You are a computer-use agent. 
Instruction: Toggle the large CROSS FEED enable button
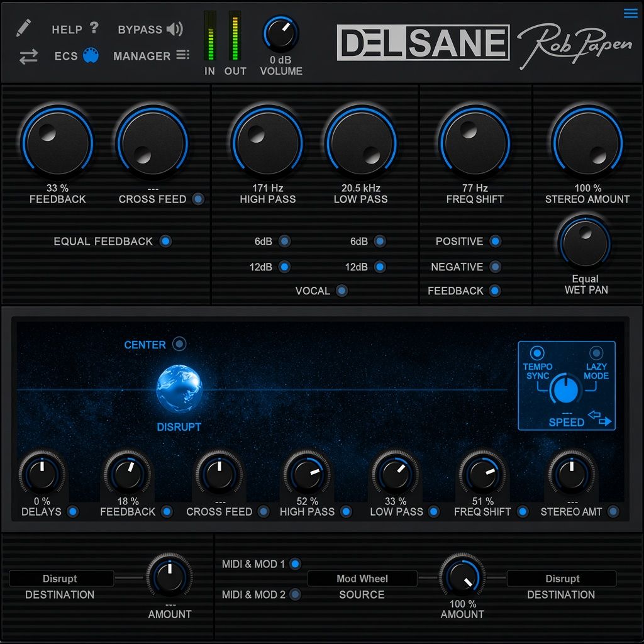198,199
